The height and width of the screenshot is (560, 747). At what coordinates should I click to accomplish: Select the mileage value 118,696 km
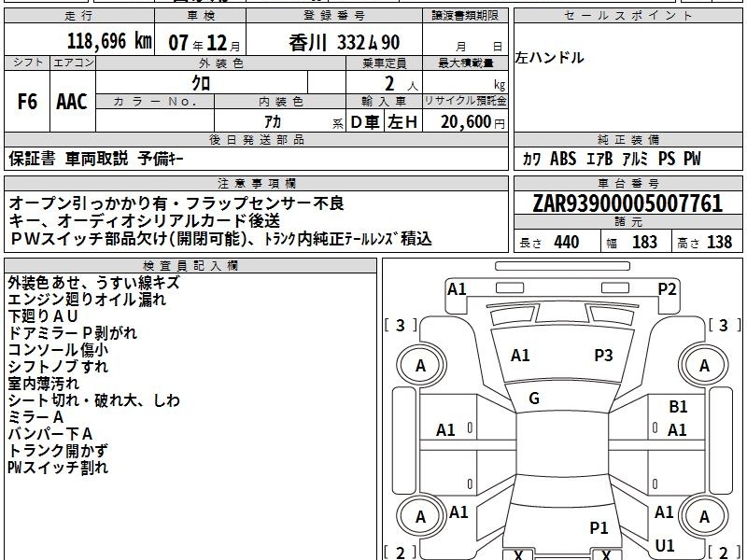[109, 41]
